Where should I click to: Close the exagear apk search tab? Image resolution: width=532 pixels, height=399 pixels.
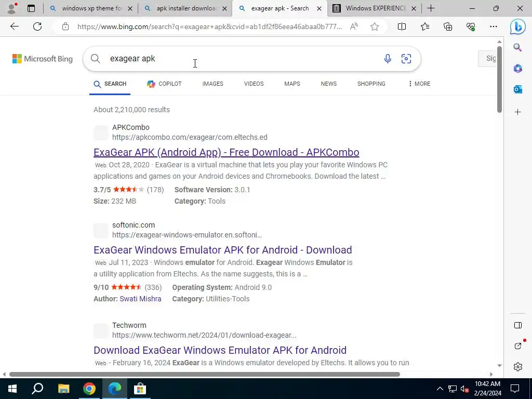coord(319,8)
